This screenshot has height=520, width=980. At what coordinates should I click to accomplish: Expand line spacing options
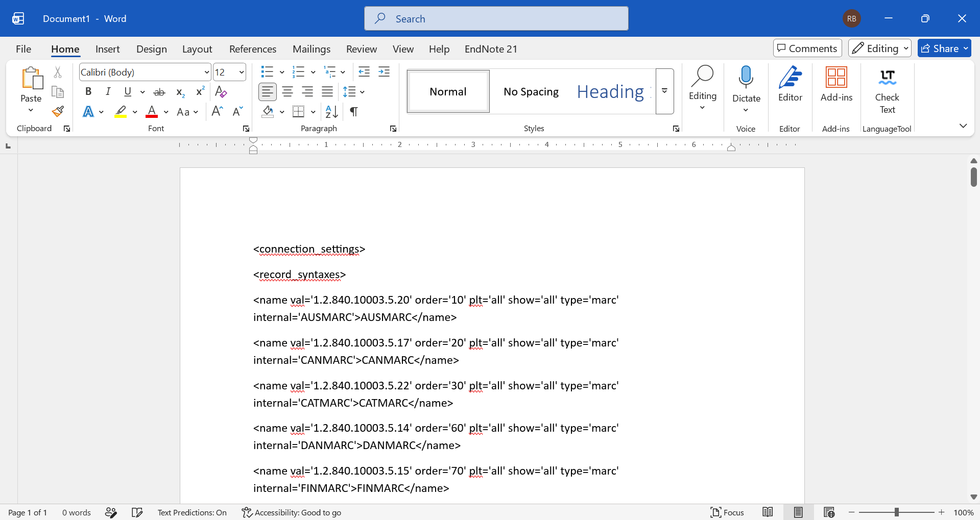[x=362, y=92]
